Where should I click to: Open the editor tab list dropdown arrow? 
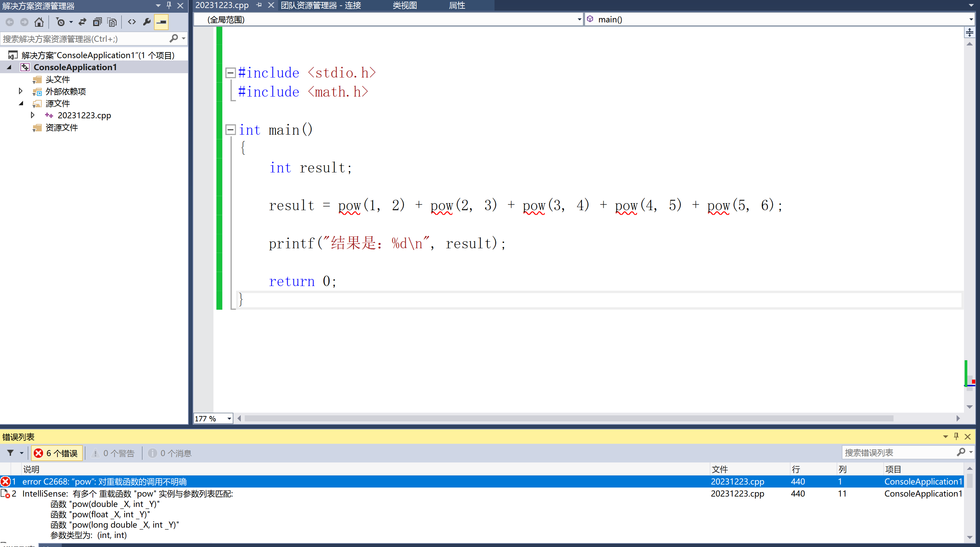[x=971, y=5]
